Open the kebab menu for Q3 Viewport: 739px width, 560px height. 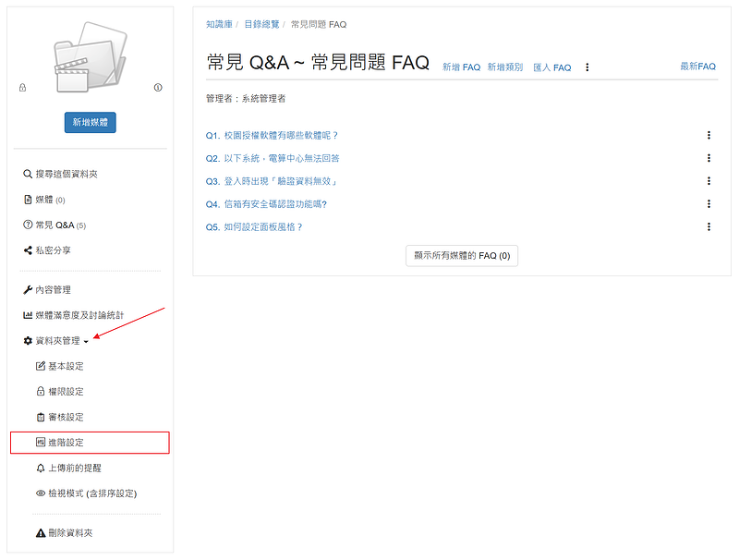(709, 181)
